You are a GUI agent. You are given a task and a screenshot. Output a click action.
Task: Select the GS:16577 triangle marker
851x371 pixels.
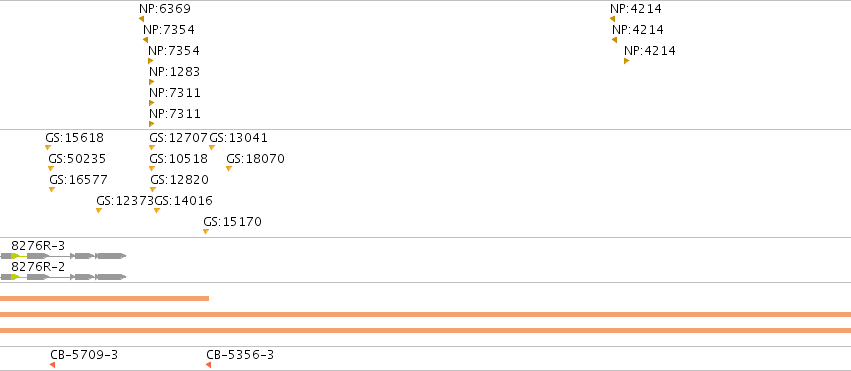pos(52,189)
